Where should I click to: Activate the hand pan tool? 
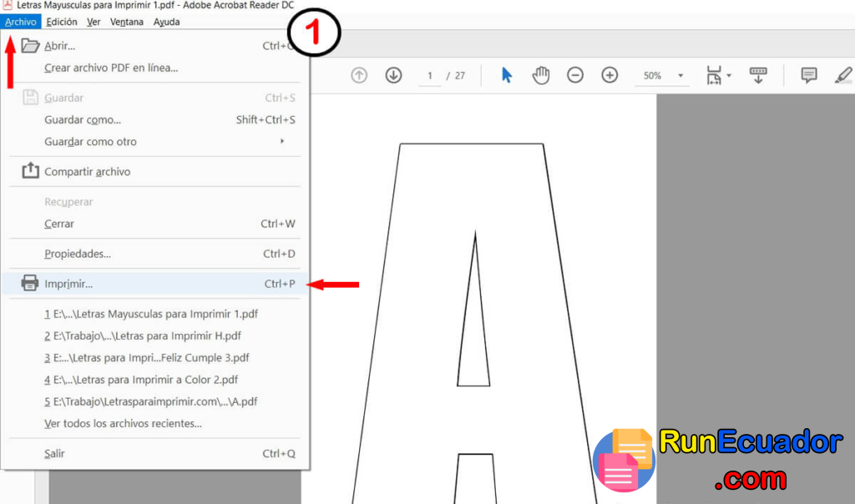click(540, 75)
